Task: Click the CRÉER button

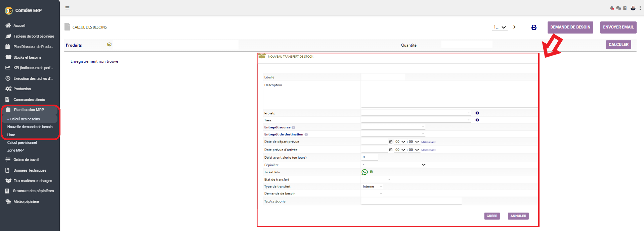Action: (492, 216)
